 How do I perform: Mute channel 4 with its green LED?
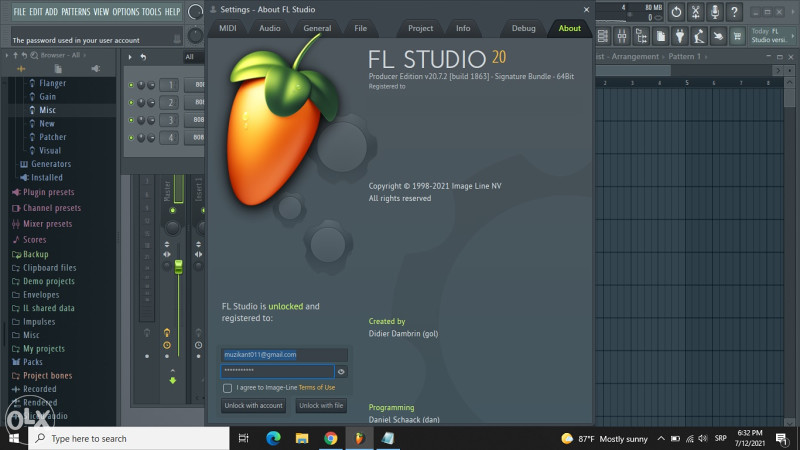pos(131,138)
